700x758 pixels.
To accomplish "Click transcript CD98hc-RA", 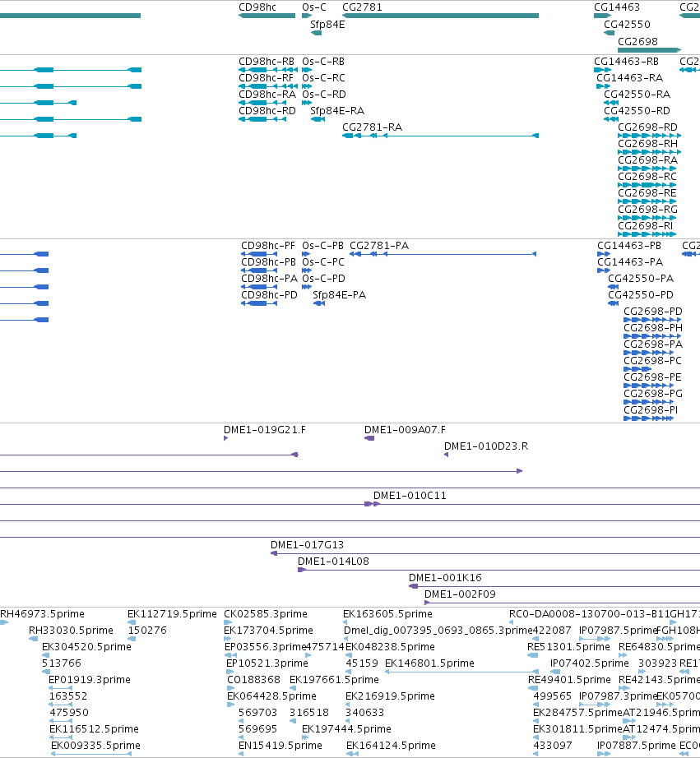I will (267, 95).
